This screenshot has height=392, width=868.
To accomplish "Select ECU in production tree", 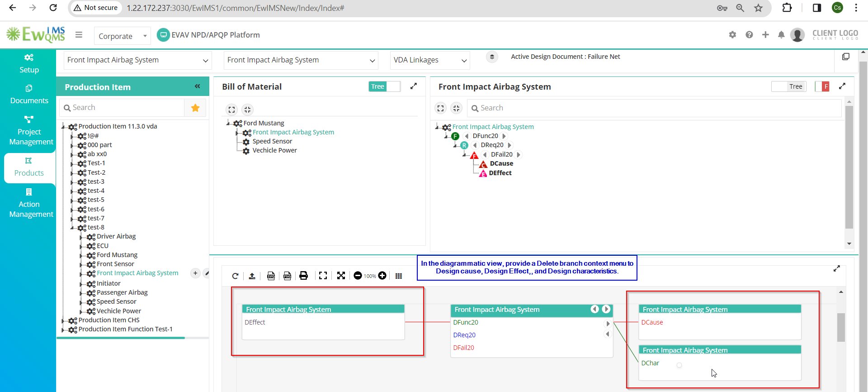I will point(103,246).
